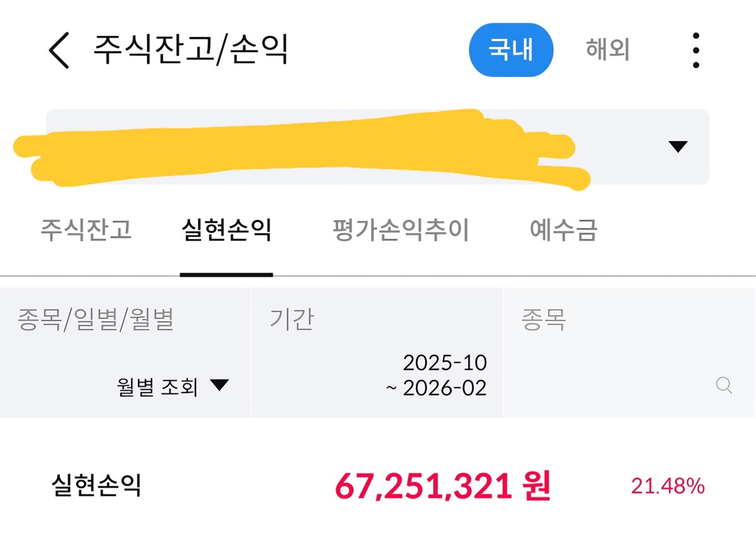Screen dimensions: 756x537
Task: Tap the magnifier icon in 종목 filter
Action: (x=724, y=385)
